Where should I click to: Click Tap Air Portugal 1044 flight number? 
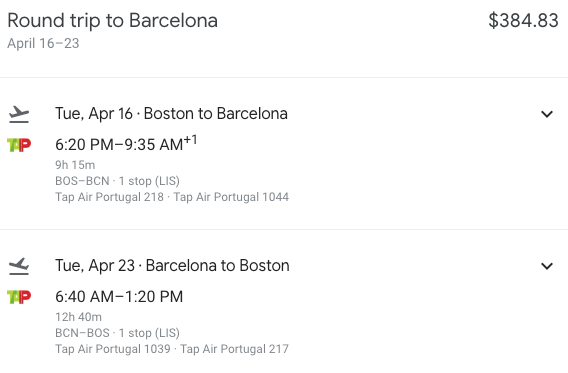tap(231, 197)
